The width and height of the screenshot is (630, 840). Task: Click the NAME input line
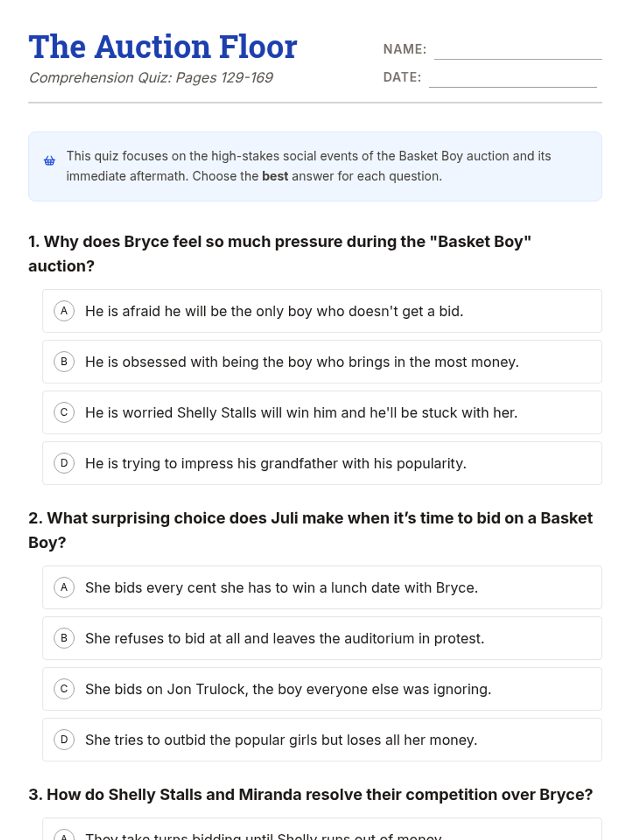pos(518,50)
